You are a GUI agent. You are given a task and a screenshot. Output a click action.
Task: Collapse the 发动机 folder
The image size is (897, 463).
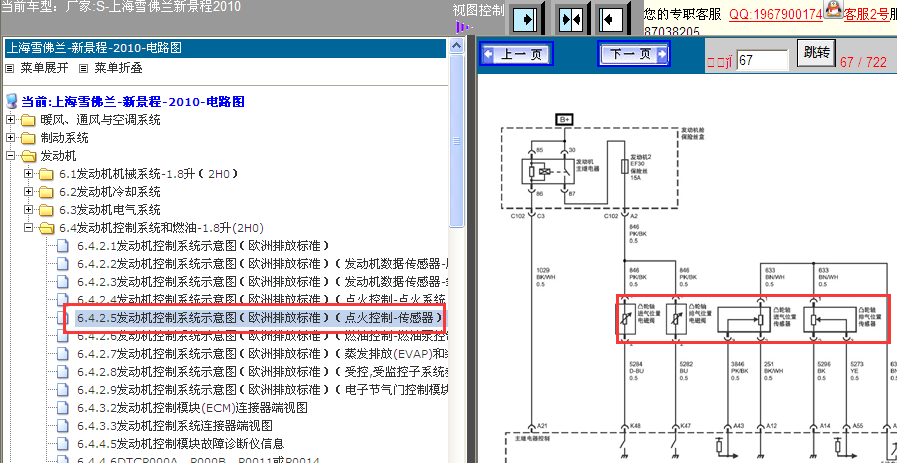tap(10, 156)
